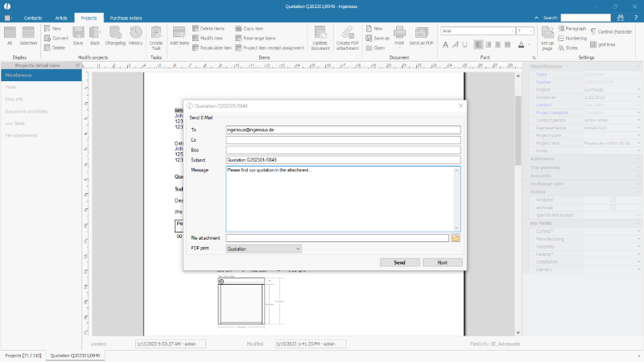Click the Add items icon
Image resolution: width=644 pixels, height=362 pixels.
180,35
